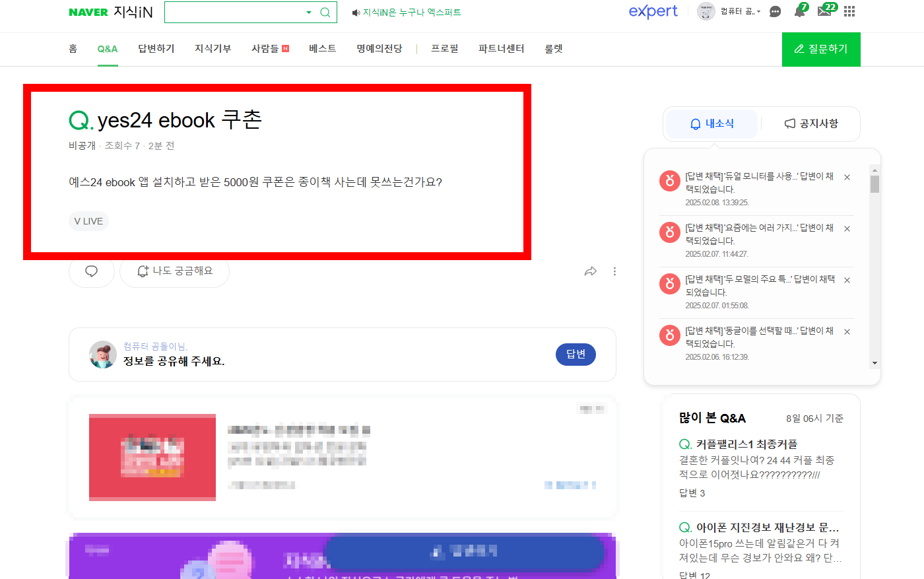The width and height of the screenshot is (924, 579).
Task: Open the bell notifications icon
Action: (x=800, y=11)
